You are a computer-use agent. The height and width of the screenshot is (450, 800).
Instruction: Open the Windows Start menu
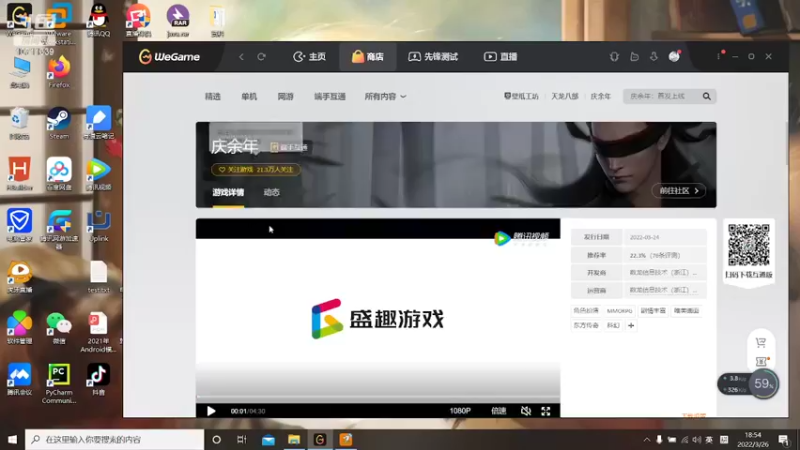pyautogui.click(x=12, y=439)
